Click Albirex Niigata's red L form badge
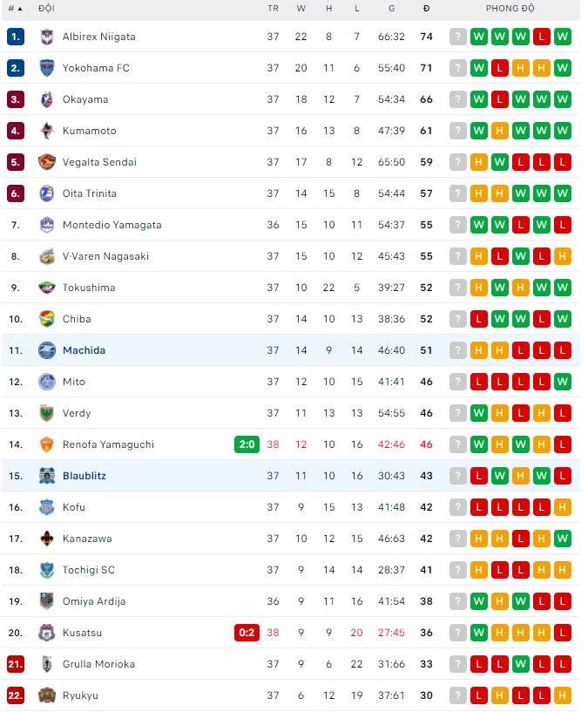This screenshot has width=588, height=712. point(541,37)
